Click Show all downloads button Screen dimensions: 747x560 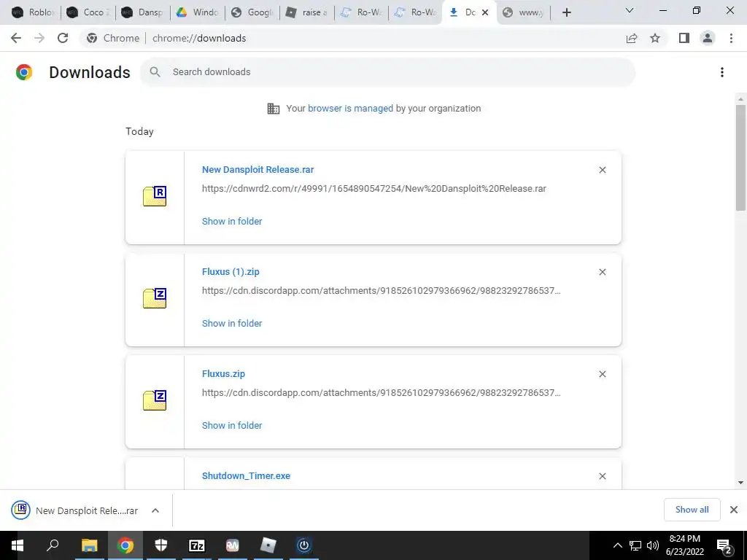(x=692, y=510)
